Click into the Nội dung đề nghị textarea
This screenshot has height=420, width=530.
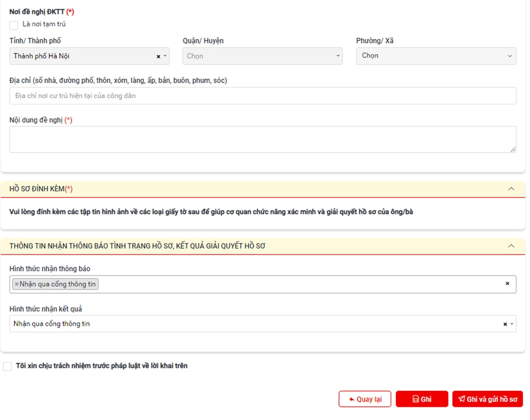tap(263, 139)
